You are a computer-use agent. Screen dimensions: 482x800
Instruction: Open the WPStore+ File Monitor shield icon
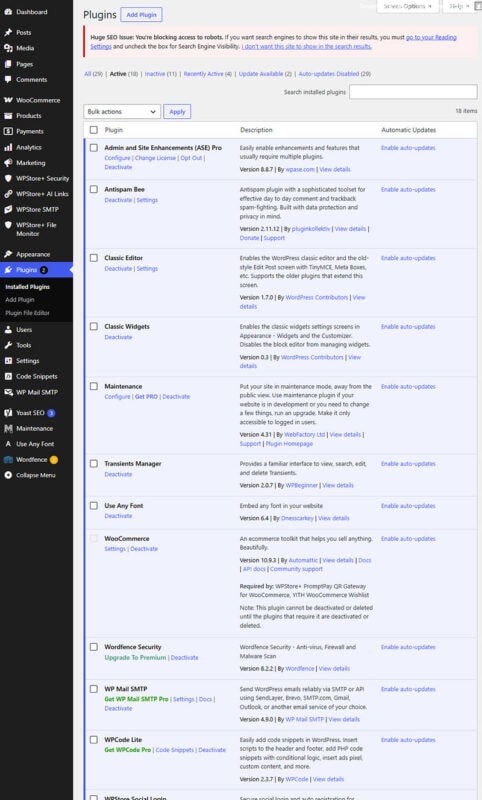8,225
